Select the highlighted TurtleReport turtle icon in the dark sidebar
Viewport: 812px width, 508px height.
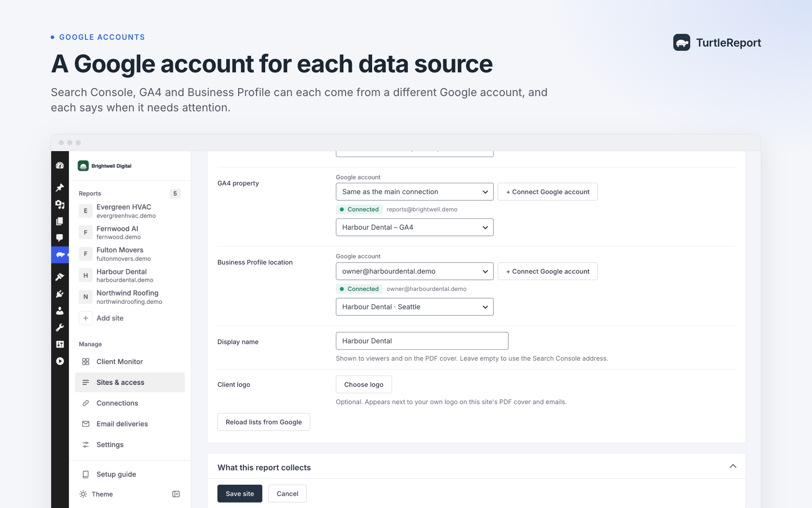[x=60, y=255]
